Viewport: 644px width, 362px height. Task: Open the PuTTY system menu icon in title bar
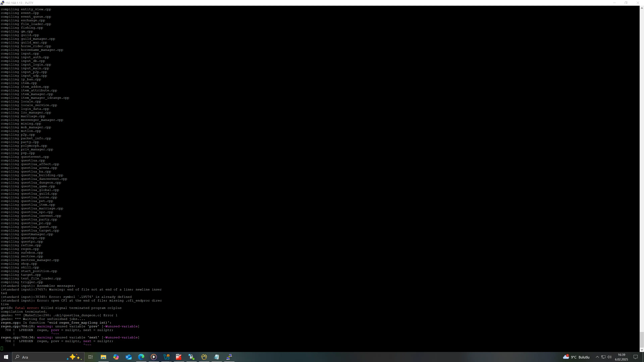pos(2,3)
